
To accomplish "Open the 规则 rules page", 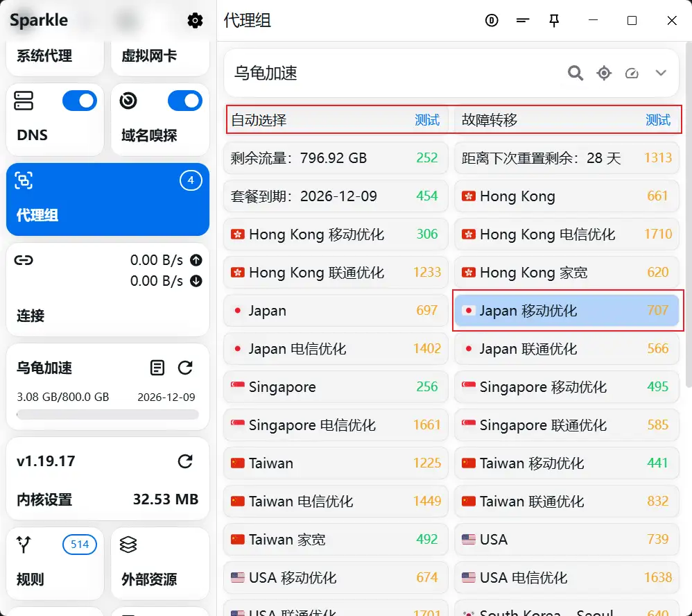I will click(55, 563).
